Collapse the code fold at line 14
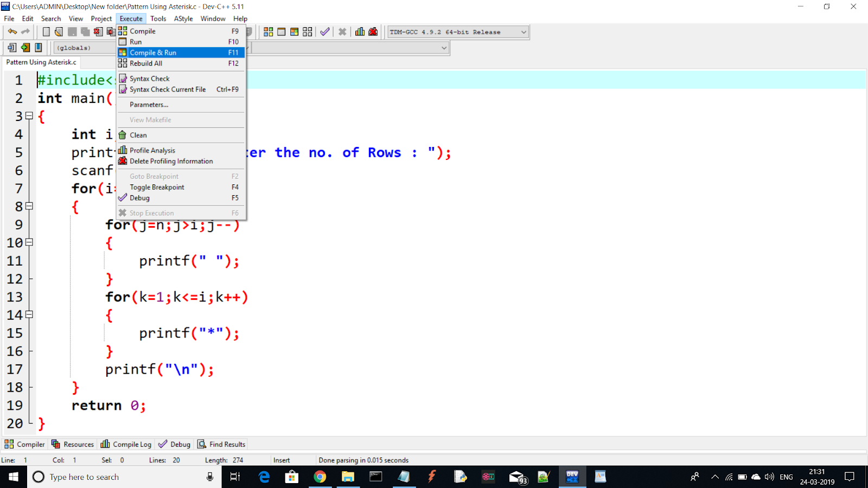Screen dimensions: 868x488 (x=29, y=314)
